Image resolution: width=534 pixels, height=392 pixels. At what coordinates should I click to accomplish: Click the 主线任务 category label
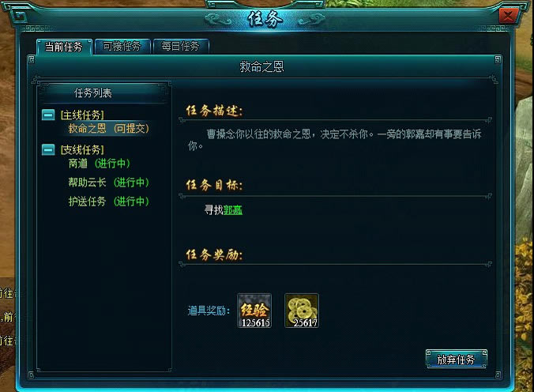pos(82,115)
